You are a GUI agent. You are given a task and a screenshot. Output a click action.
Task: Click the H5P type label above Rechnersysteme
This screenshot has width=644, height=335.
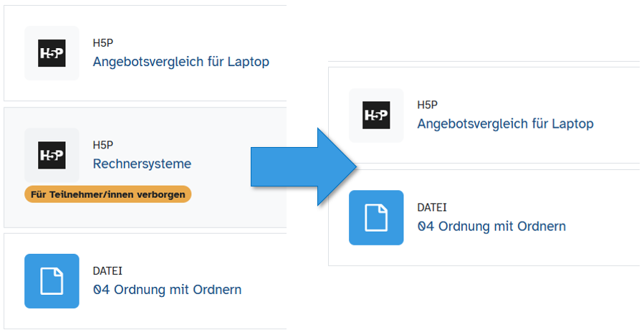click(x=103, y=145)
